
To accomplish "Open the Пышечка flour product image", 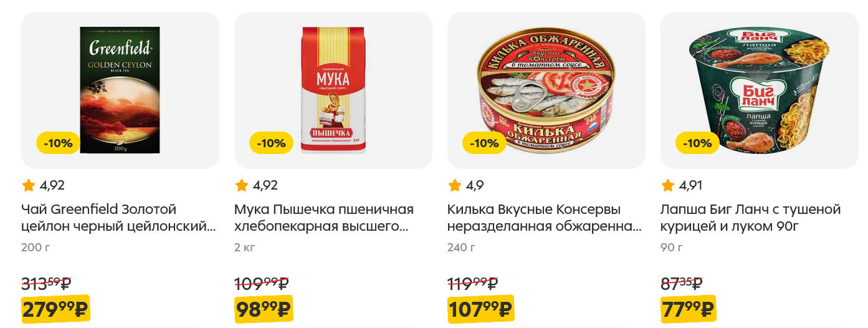I will click(x=333, y=90).
